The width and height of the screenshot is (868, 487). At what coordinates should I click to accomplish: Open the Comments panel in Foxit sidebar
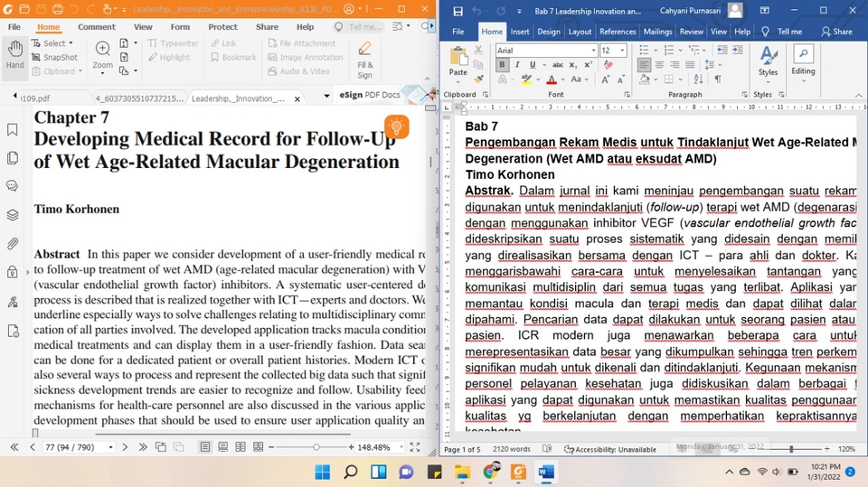(x=12, y=186)
